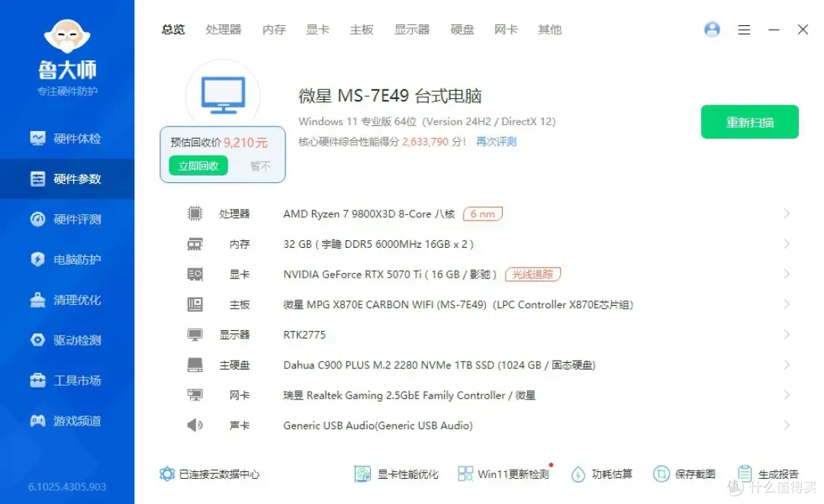This screenshot has height=504, width=824.
Task: Switch to the 内存 tab
Action: (274, 30)
